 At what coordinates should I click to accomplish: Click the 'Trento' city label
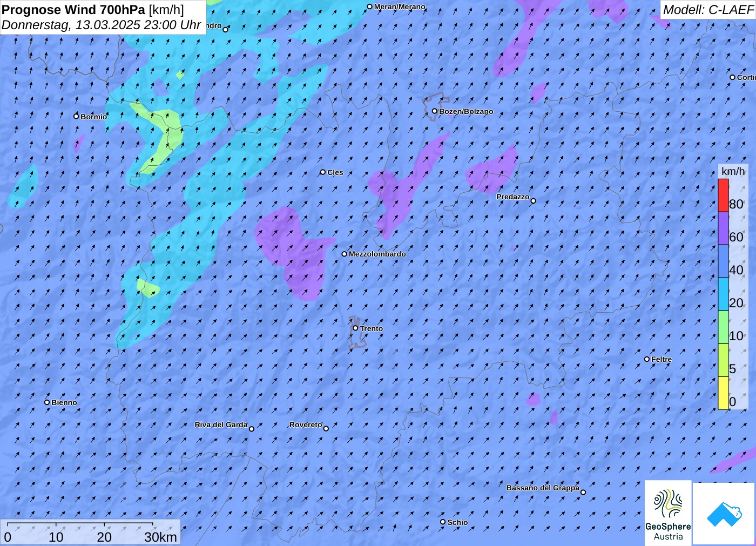[372, 328]
